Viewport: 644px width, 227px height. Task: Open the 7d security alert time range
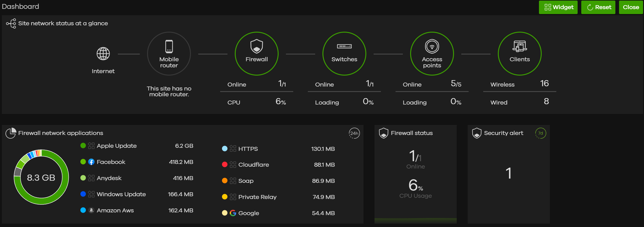[x=540, y=133]
